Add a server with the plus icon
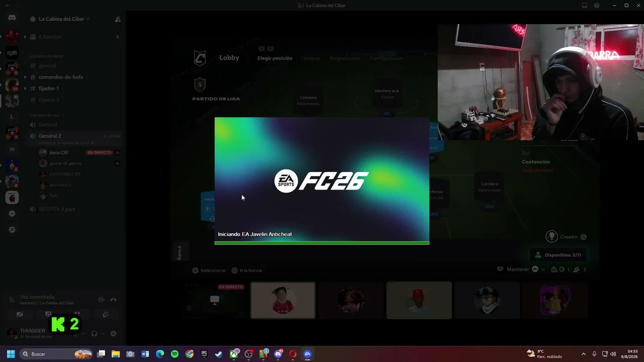The height and width of the screenshot is (362, 644). pos(12,214)
